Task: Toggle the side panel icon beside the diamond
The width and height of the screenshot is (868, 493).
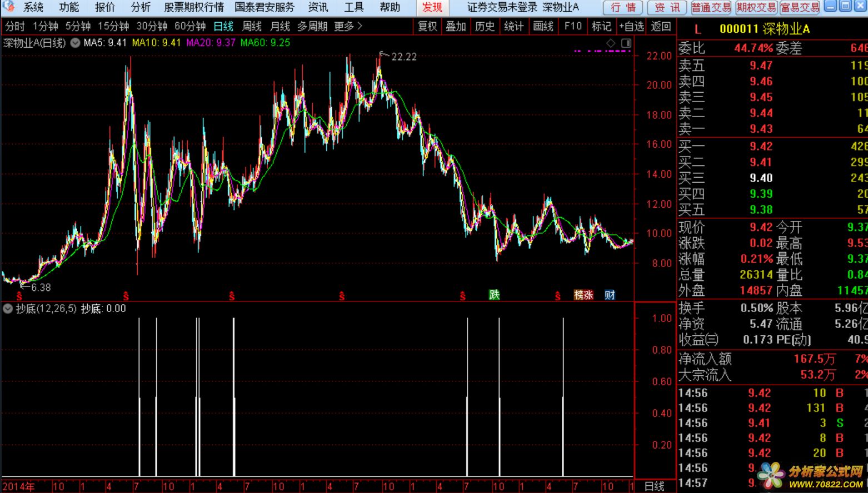Action: (626, 43)
